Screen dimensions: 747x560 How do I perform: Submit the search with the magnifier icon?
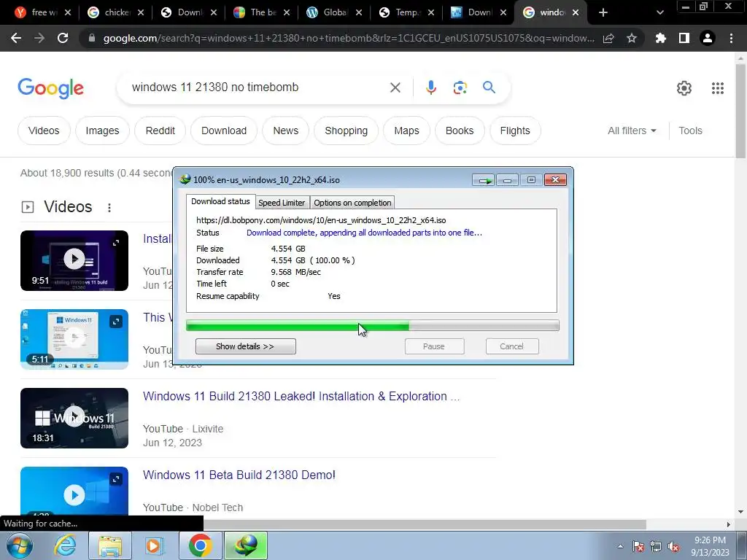pyautogui.click(x=489, y=87)
